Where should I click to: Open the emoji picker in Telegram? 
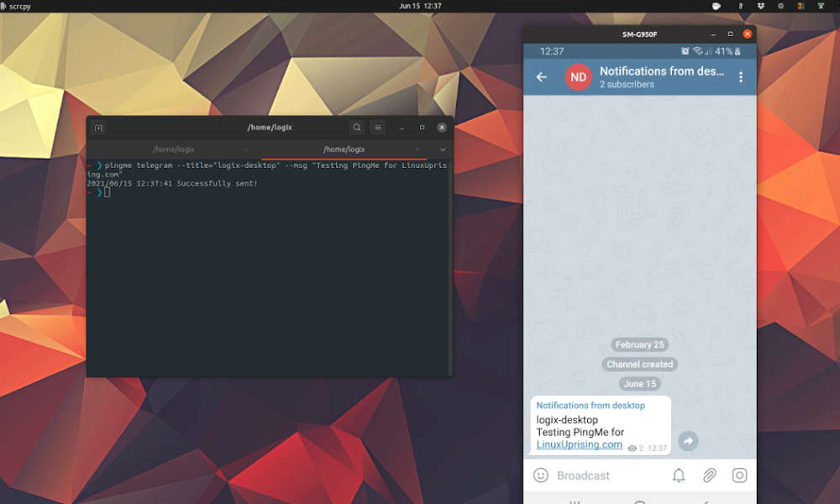tap(541, 475)
